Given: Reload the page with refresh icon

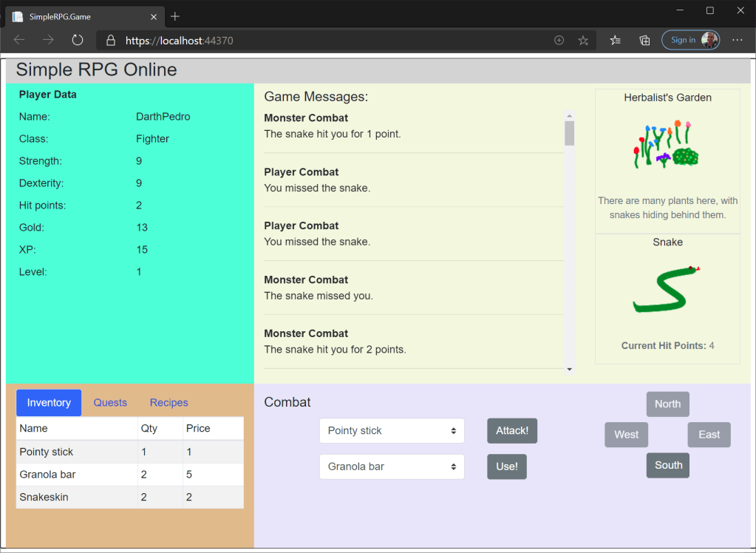Looking at the screenshot, I should click(77, 41).
